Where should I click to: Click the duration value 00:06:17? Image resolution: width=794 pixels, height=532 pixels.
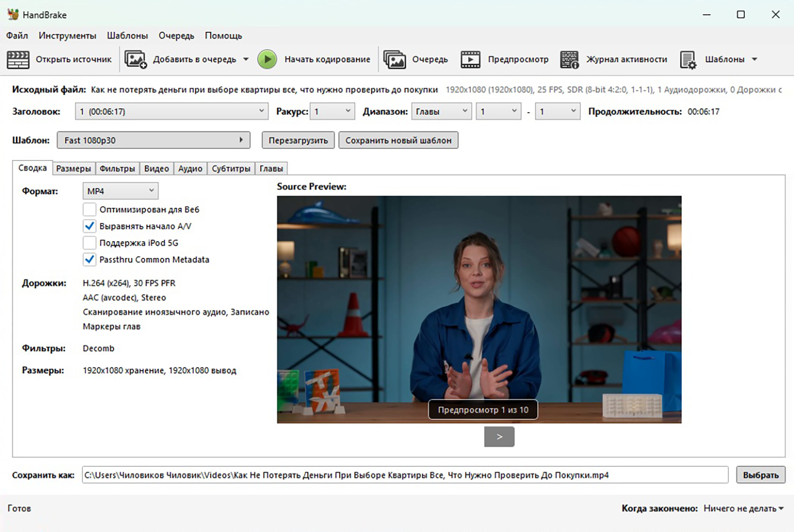[704, 111]
